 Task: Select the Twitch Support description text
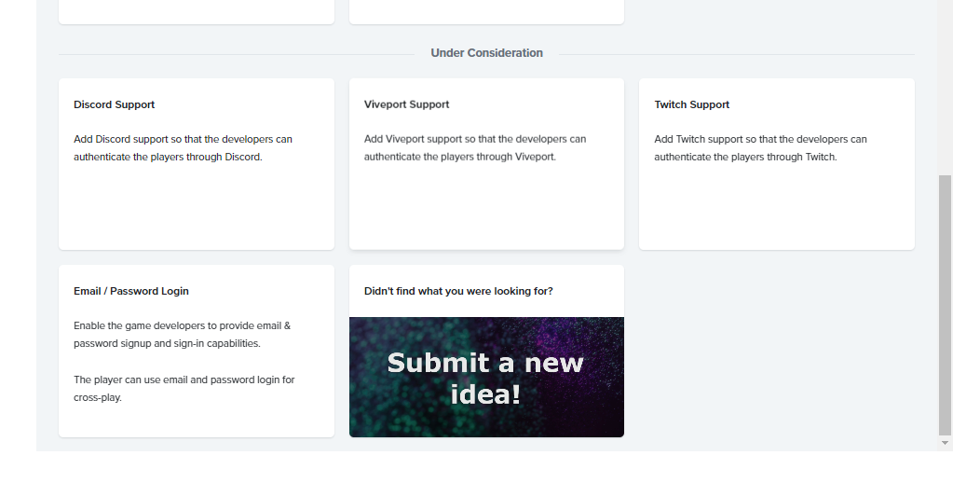tap(760, 148)
